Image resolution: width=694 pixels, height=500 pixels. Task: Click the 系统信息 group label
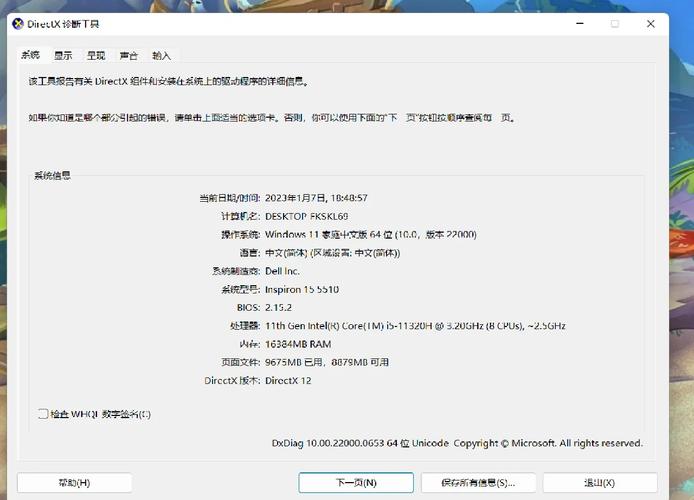[52, 176]
